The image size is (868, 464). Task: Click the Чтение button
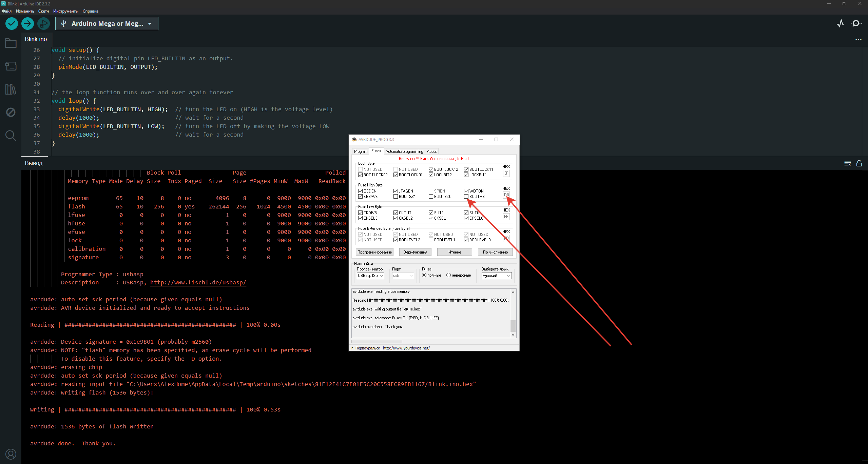click(455, 252)
